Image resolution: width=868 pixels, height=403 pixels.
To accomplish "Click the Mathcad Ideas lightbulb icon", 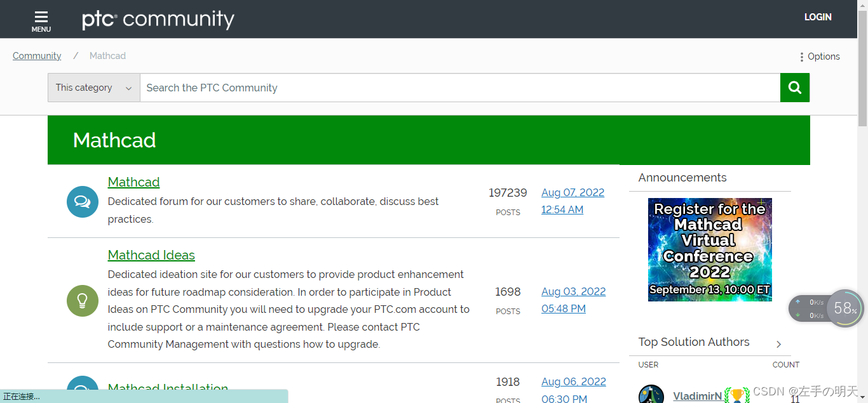I will pyautogui.click(x=83, y=301).
